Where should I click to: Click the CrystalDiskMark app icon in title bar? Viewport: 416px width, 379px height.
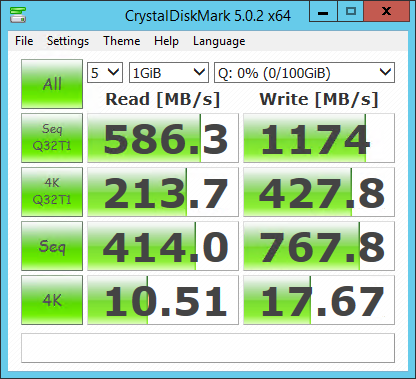click(18, 14)
